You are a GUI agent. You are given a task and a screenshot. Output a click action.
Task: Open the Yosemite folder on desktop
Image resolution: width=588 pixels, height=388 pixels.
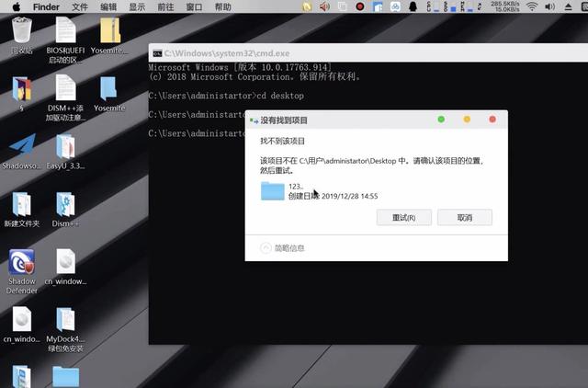click(108, 89)
